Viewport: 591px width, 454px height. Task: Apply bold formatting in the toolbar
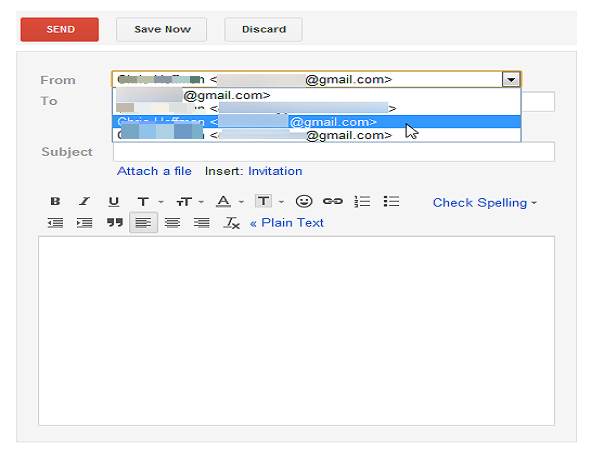[55, 202]
